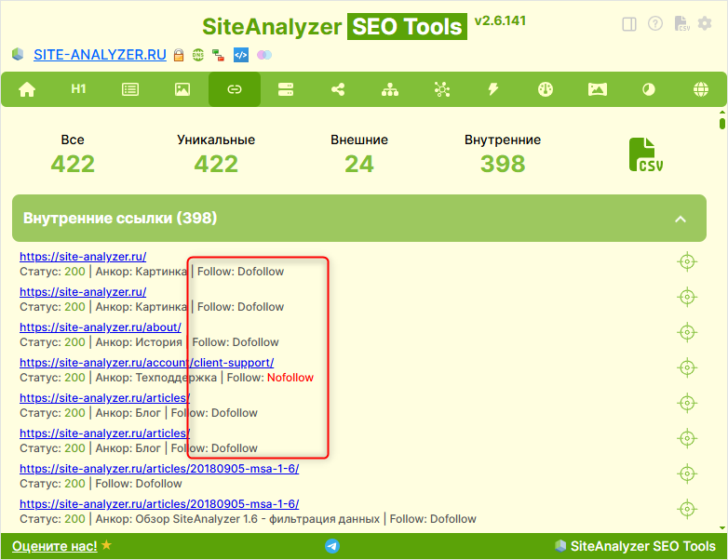
Task: Open the help question mark icon
Action: (x=655, y=23)
